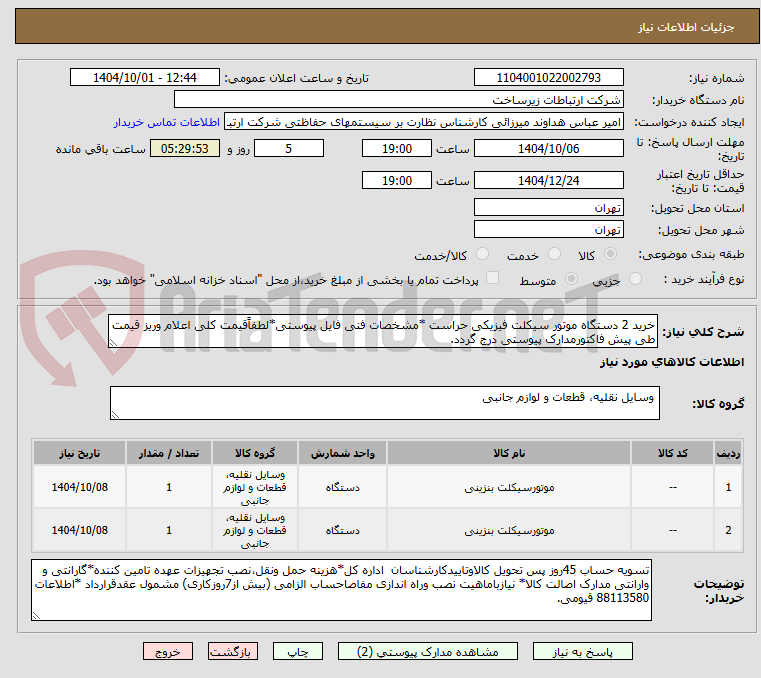The width and height of the screenshot is (761, 678).
Task: Toggle the 'اسناد خزانه اسلامی' payment checkbox
Action: pyautogui.click(x=492, y=278)
